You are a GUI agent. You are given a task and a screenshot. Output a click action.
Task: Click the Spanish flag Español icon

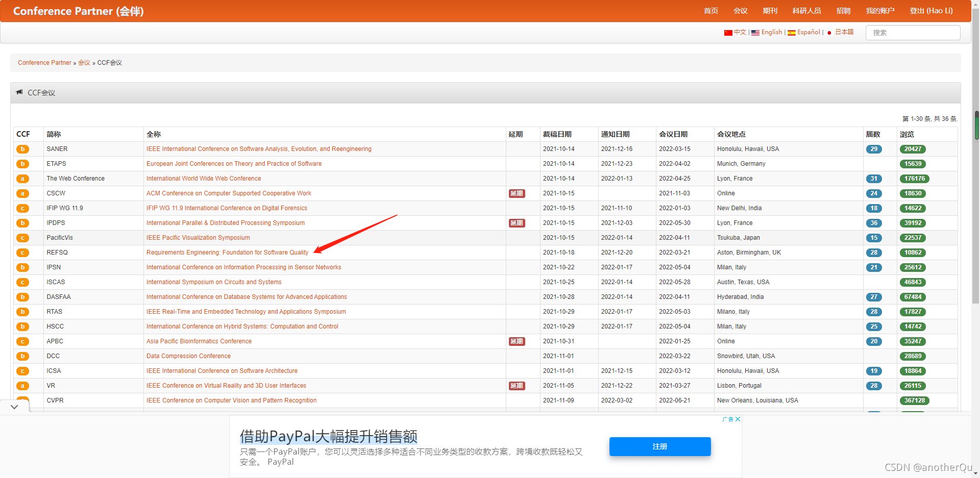point(792,33)
